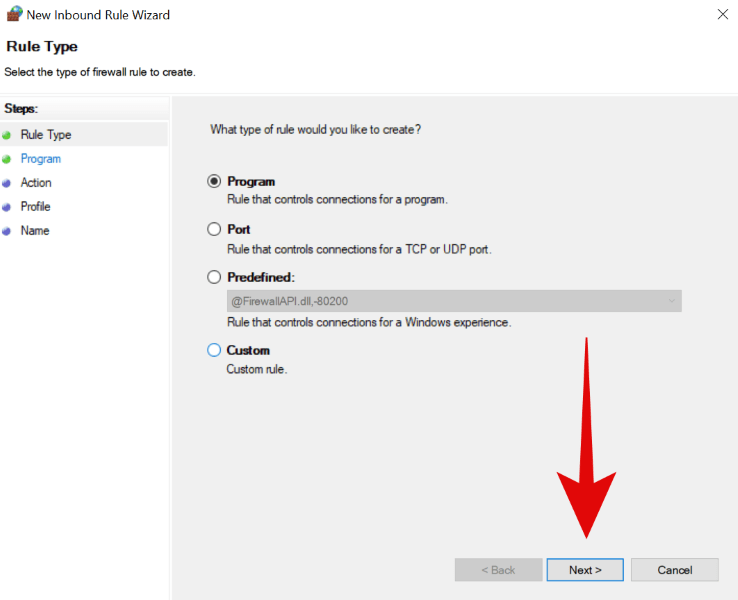
Task: Cancel the New Inbound Rule Wizard
Action: (674, 570)
